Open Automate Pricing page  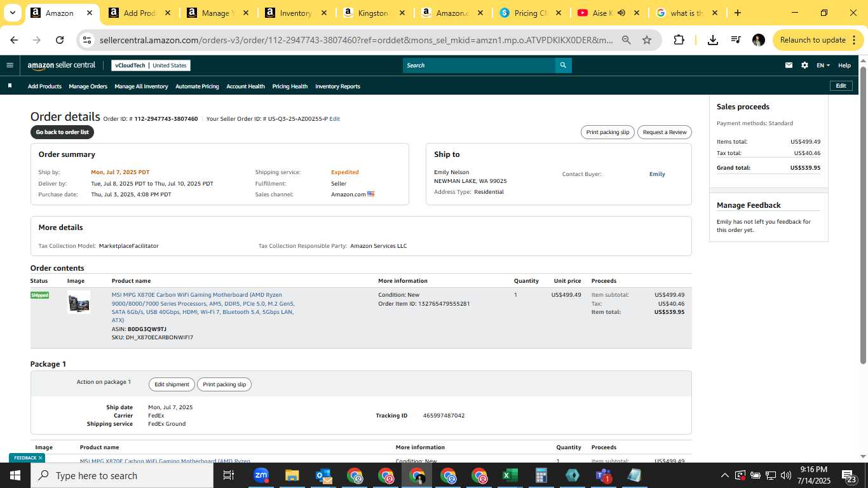[197, 86]
